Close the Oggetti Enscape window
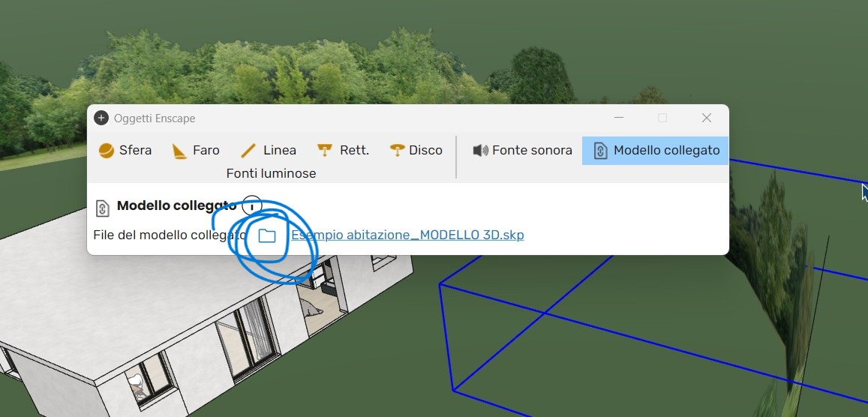The height and width of the screenshot is (417, 868). (x=706, y=118)
